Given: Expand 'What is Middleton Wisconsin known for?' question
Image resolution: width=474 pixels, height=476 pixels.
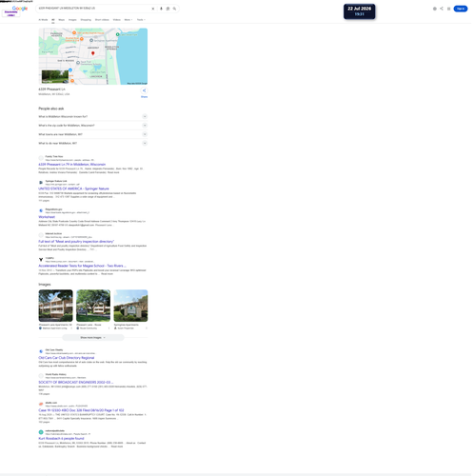Looking at the screenshot, I should coord(93,116).
